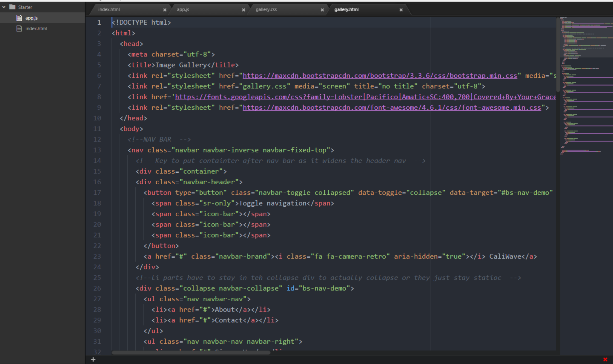This screenshot has width=613, height=364.
Task: Click the red X icon at bottom right
Action: pyautogui.click(x=605, y=359)
